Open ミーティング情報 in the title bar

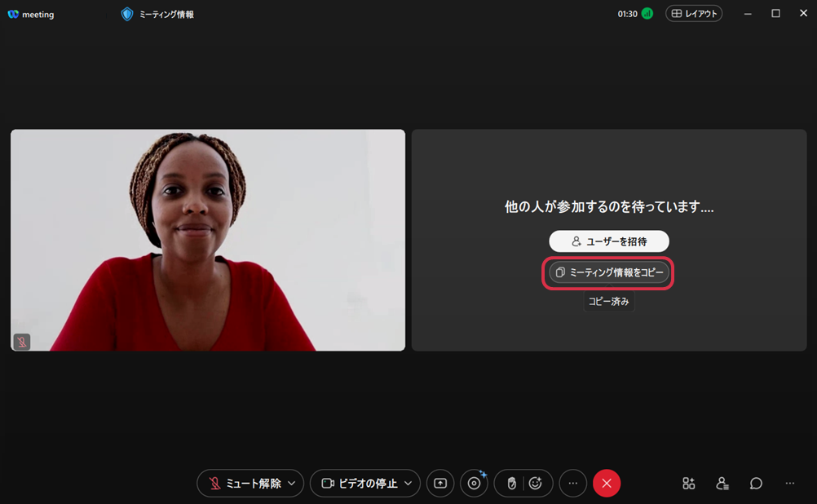click(158, 14)
